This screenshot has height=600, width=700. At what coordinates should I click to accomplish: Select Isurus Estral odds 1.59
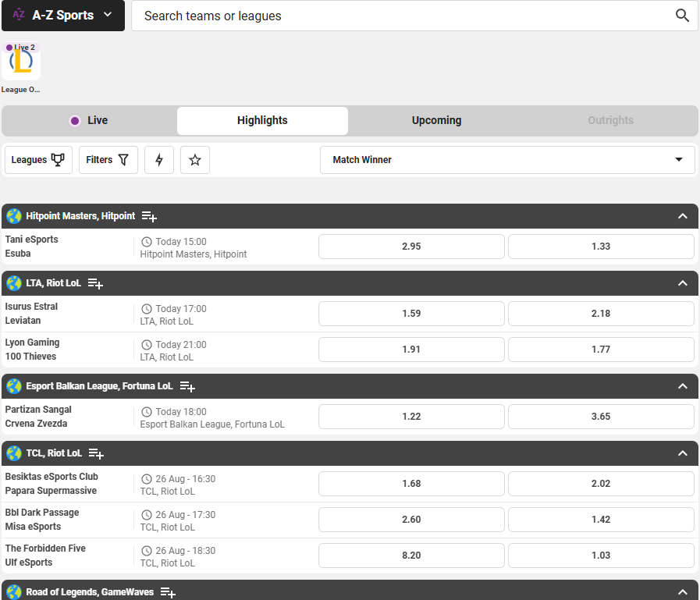pos(411,314)
